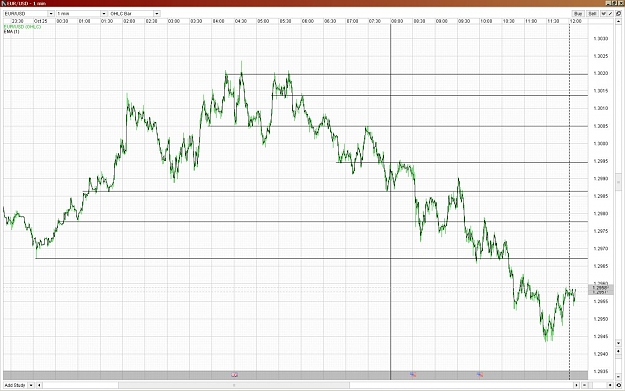Close the EUR/USD chart window
This screenshot has width=625, height=391.
click(620, 3)
